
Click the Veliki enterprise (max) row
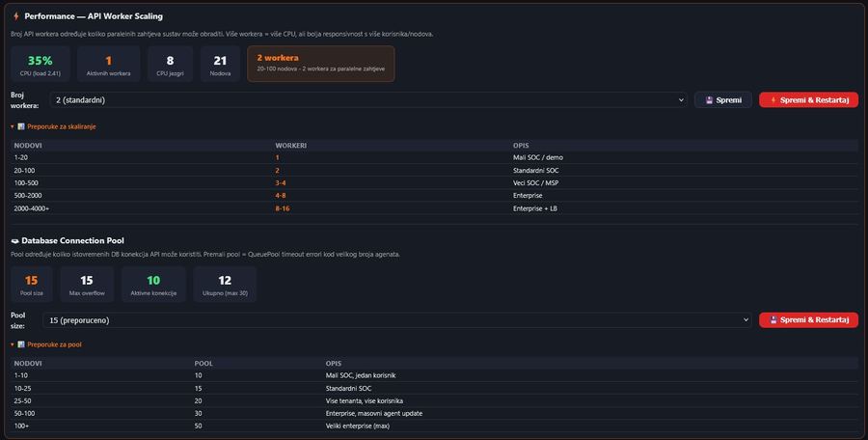point(434,426)
